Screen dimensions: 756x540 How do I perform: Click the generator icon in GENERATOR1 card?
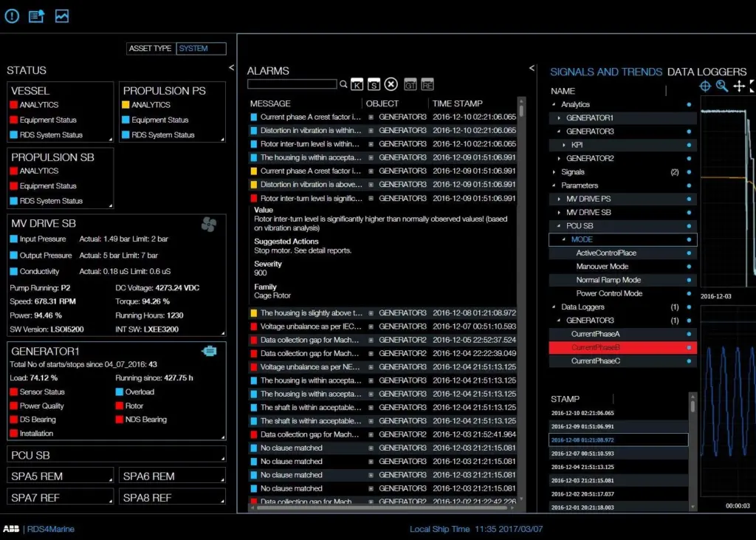[209, 352]
